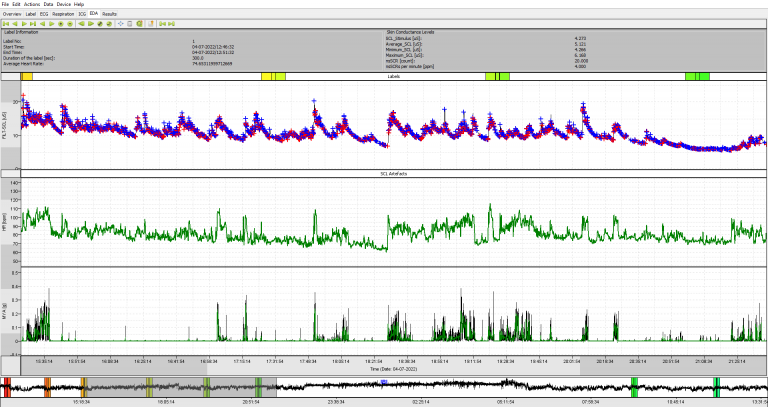This screenshot has width=768, height=407.
Task: Click the Average_SCL value 5.121
Action: tap(580, 44)
